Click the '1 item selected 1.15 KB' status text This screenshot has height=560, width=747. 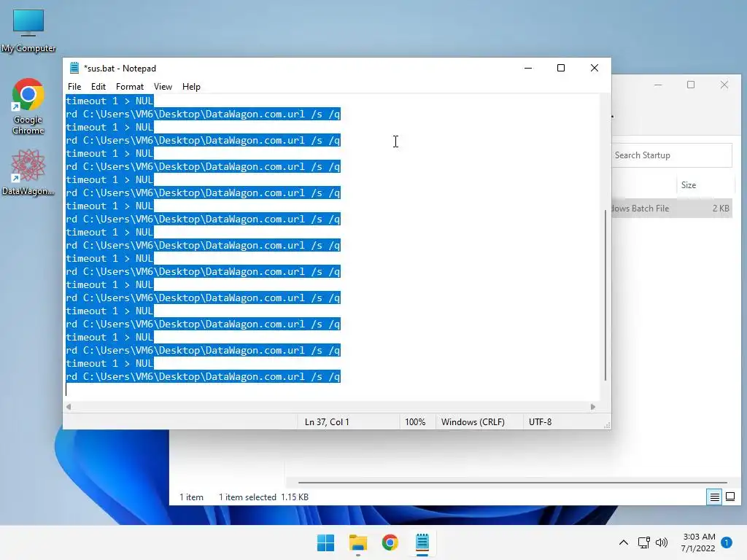click(263, 497)
